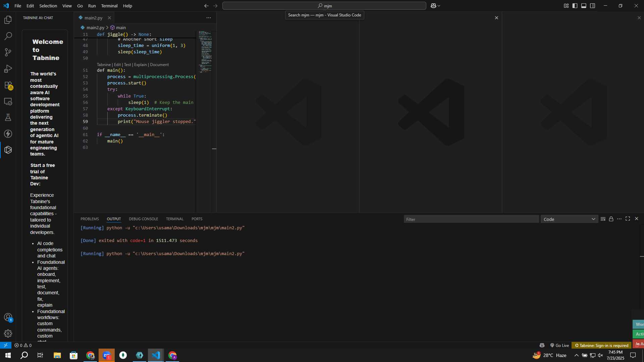Screen dimensions: 644x362
Task: Click Tabnine sign-in required status item
Action: (x=601, y=345)
